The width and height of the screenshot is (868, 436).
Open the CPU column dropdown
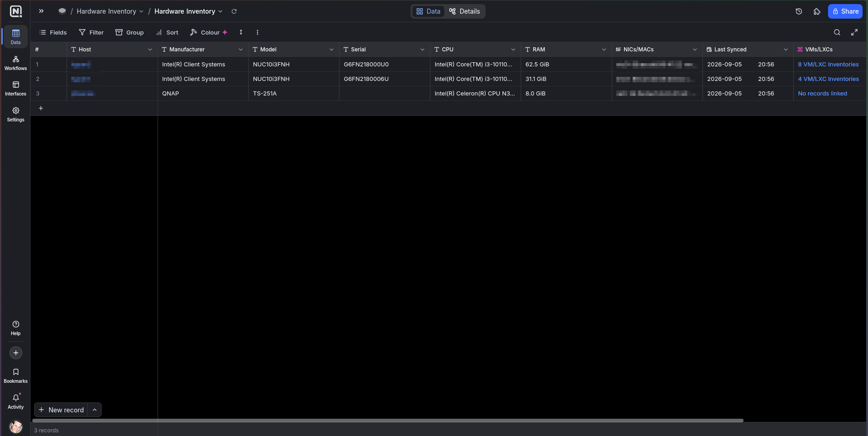pyautogui.click(x=513, y=50)
